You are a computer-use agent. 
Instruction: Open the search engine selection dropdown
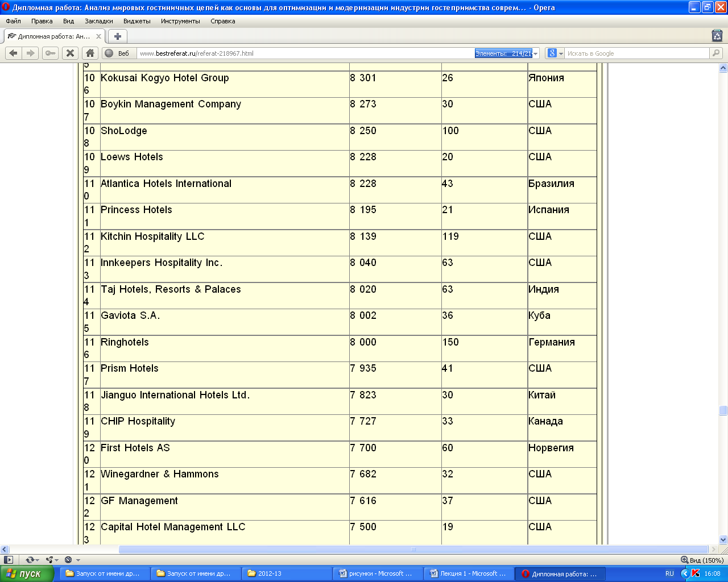(x=561, y=53)
